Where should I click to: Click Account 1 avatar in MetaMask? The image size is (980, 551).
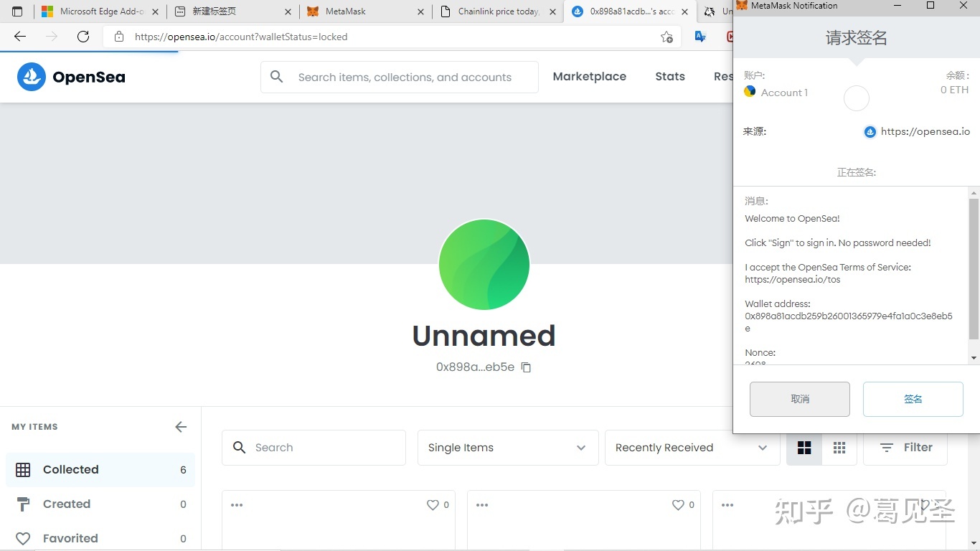tap(750, 92)
